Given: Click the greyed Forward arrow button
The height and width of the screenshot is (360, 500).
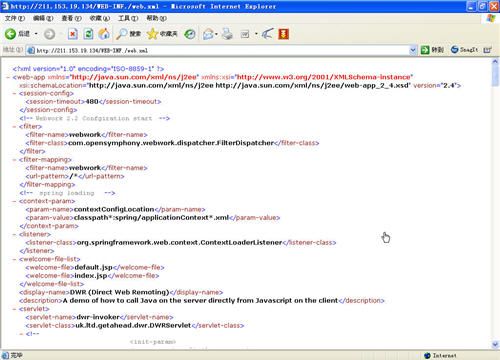Looking at the screenshot, I should 49,34.
